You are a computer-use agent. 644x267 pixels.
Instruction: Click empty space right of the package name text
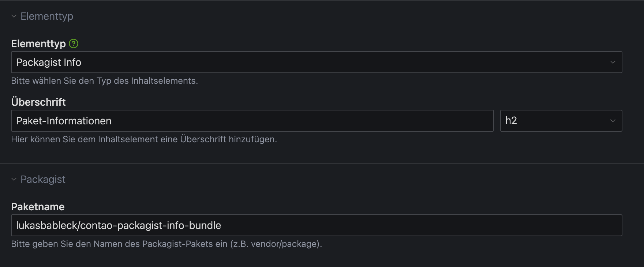(x=421, y=225)
